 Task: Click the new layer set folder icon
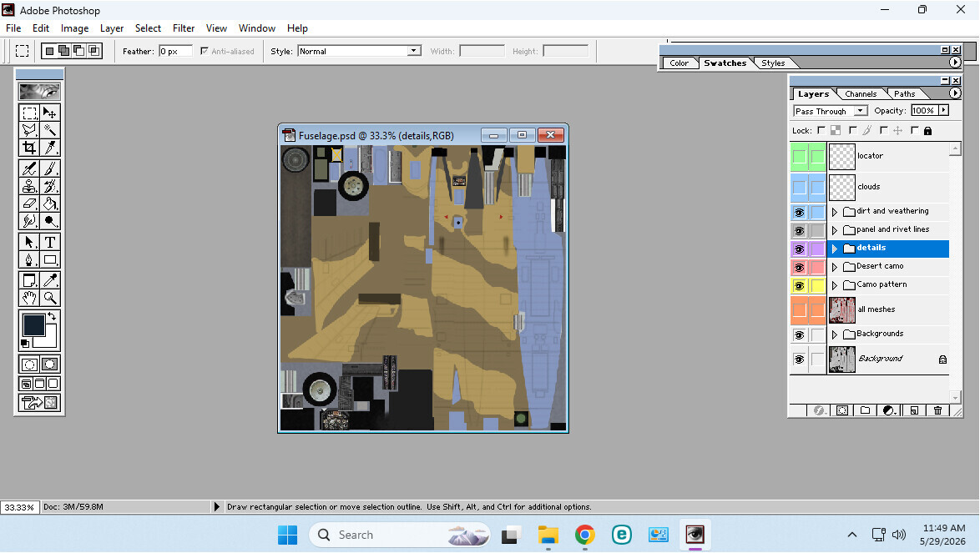[x=865, y=410]
